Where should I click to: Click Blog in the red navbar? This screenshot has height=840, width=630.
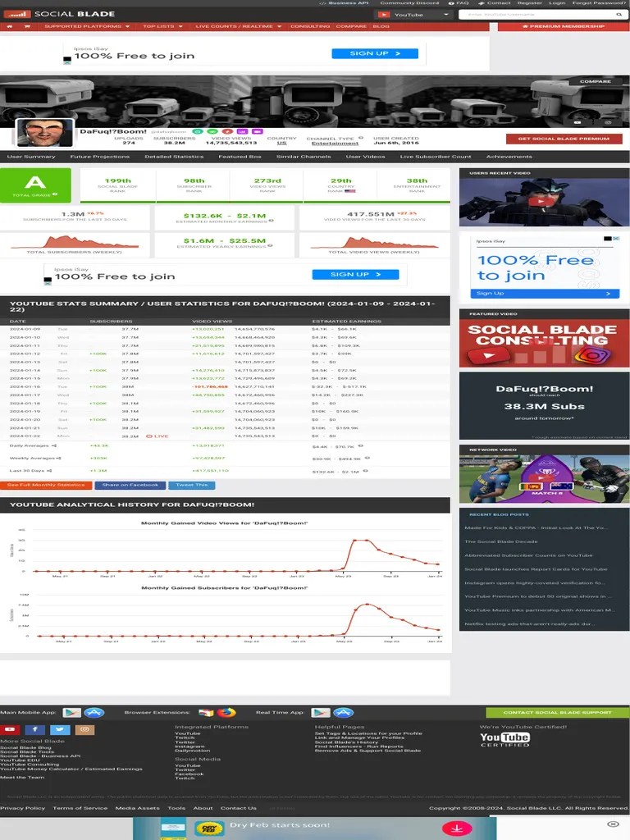[381, 26]
